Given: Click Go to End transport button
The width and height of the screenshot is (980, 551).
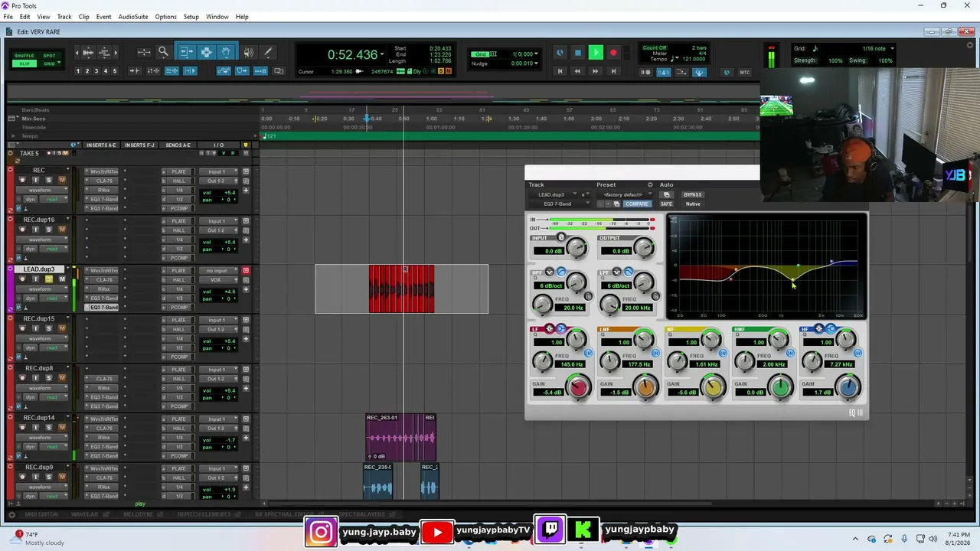Looking at the screenshot, I should coord(613,71).
